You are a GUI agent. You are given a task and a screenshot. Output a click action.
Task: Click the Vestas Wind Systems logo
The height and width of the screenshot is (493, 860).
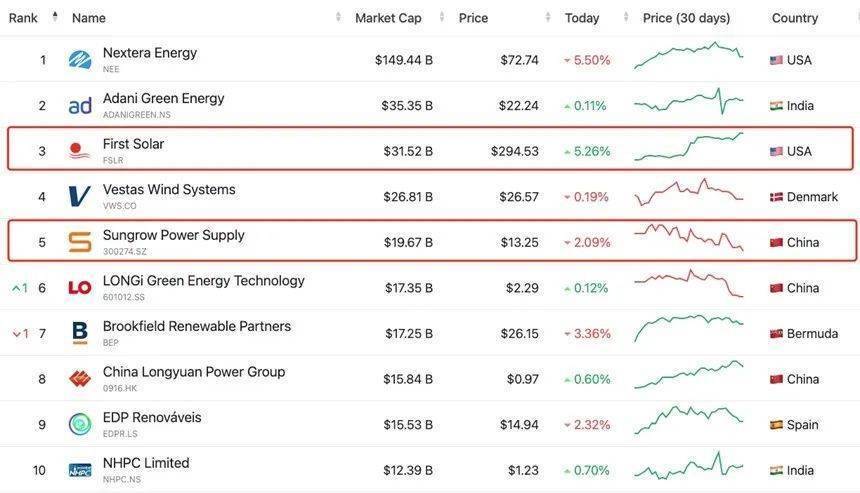coord(80,197)
